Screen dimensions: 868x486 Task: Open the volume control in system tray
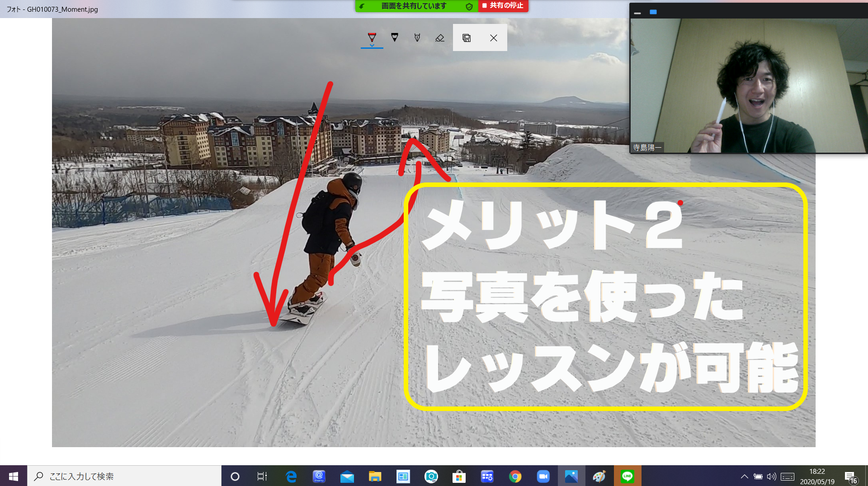click(771, 477)
